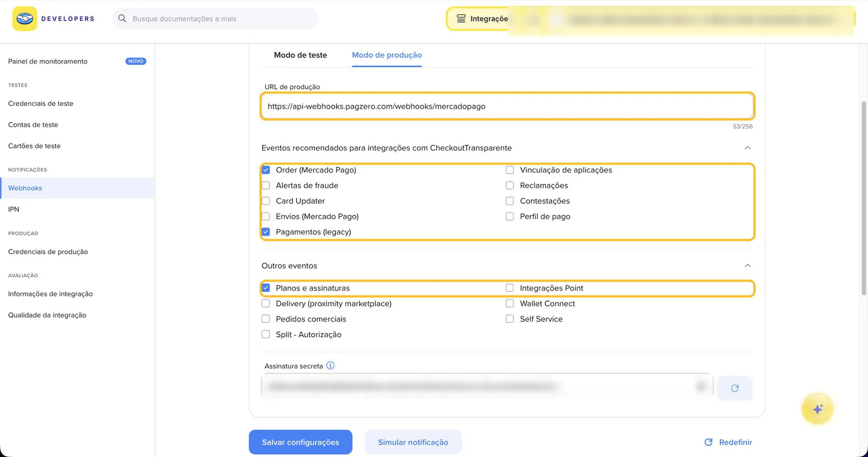The height and width of the screenshot is (457, 868).
Task: Enable Alertas de fraude checkbox
Action: (x=266, y=185)
